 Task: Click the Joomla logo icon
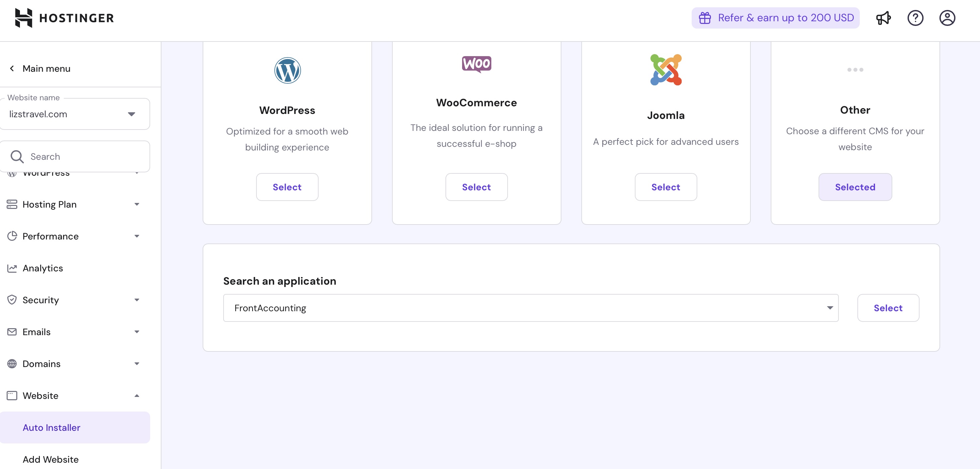[666, 70]
